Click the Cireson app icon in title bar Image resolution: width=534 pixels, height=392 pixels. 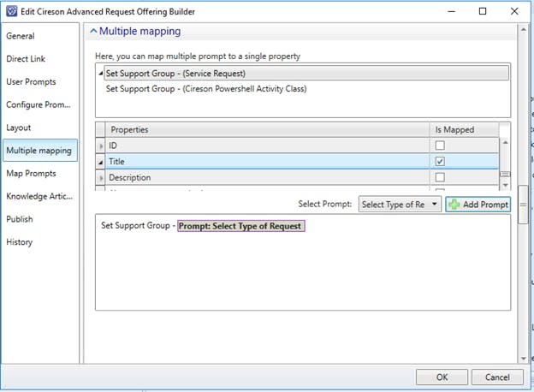(12, 11)
